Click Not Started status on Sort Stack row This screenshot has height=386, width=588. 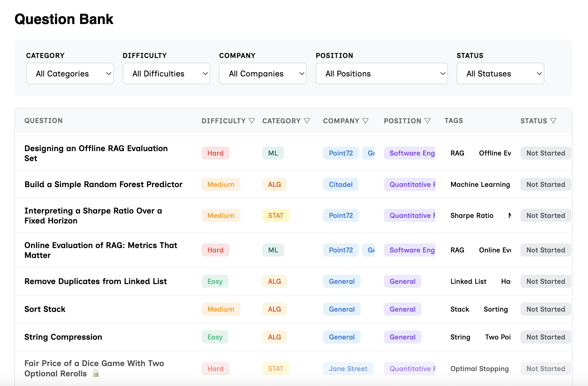coord(546,309)
